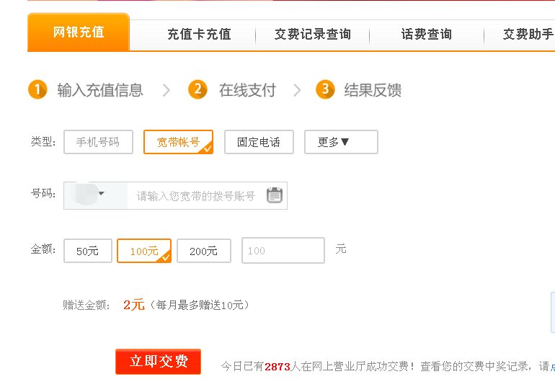The image size is (555, 392).
Task: Click the 2元 bonus amount text
Action: coord(134,305)
